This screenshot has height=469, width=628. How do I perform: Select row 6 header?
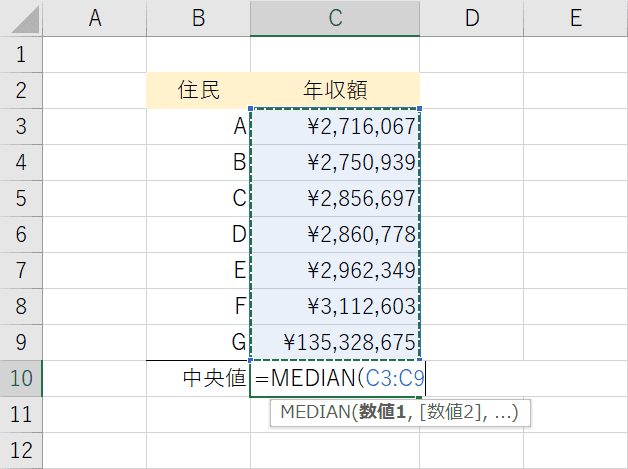point(21,234)
